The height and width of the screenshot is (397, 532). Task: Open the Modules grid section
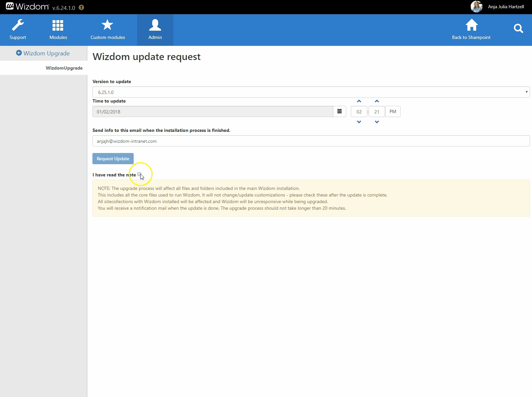58,30
